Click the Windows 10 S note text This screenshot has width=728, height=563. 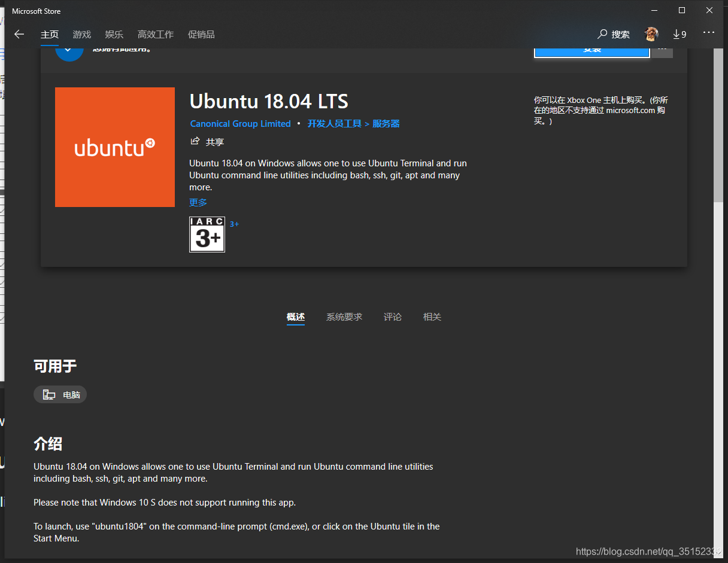165,503
